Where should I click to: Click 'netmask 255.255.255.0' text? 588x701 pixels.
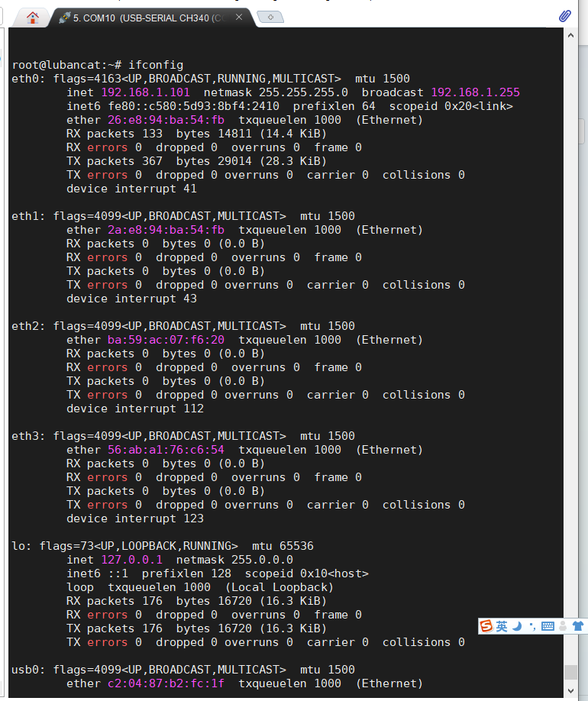click(x=276, y=92)
